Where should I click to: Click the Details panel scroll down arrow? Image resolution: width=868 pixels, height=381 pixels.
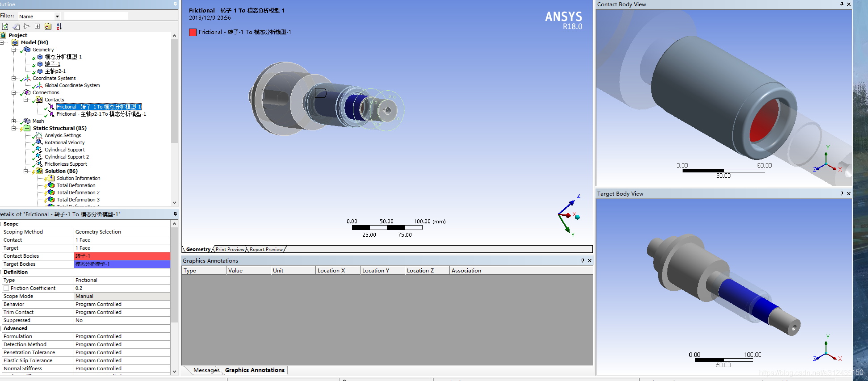coord(174,371)
